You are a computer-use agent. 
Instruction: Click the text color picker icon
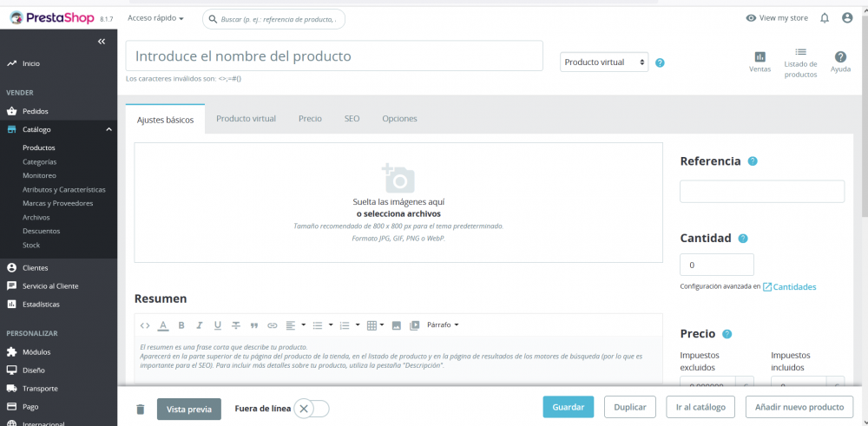point(163,325)
